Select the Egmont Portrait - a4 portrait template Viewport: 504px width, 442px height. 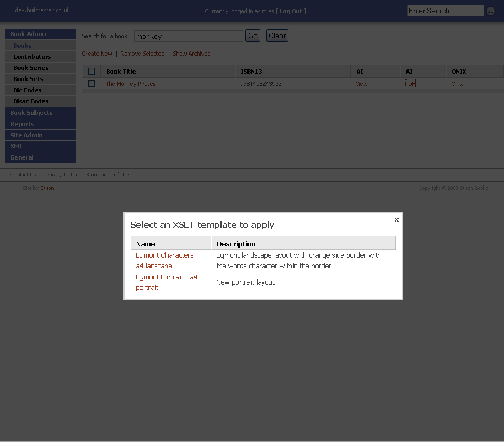tap(166, 282)
